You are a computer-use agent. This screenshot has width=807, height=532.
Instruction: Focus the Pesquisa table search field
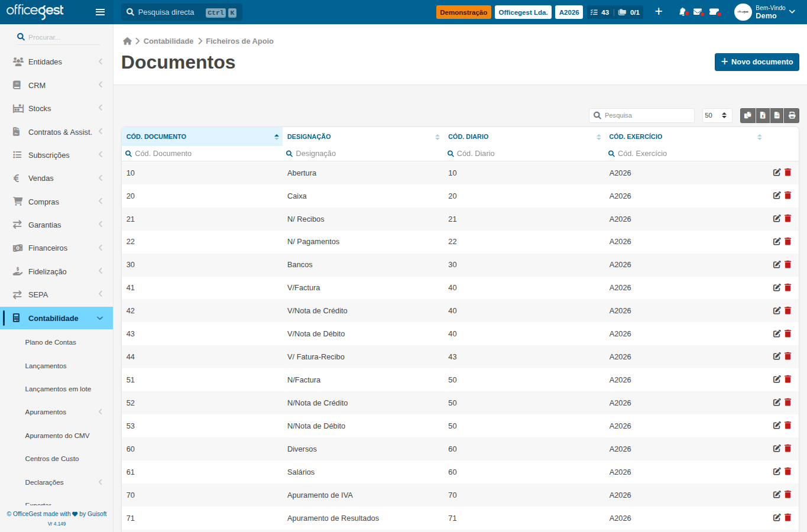pyautogui.click(x=641, y=115)
